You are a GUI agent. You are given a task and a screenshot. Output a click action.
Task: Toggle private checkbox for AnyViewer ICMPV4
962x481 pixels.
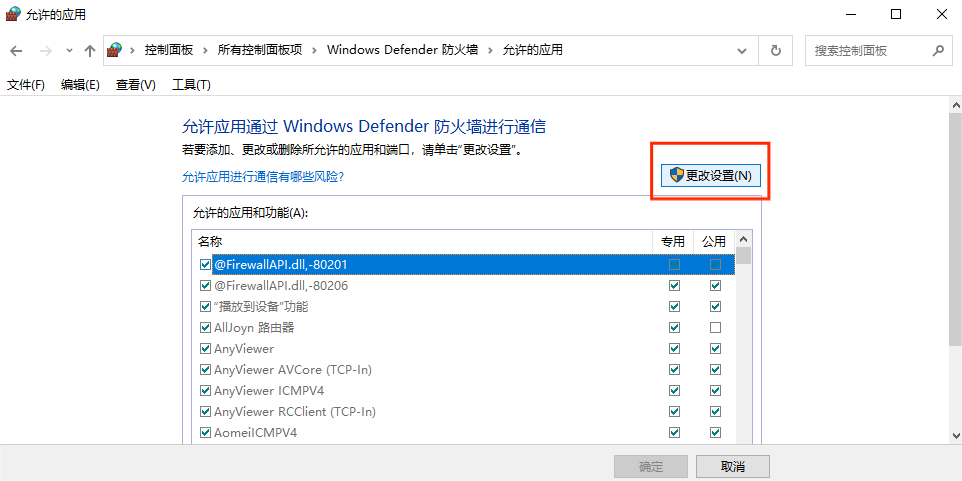point(675,390)
